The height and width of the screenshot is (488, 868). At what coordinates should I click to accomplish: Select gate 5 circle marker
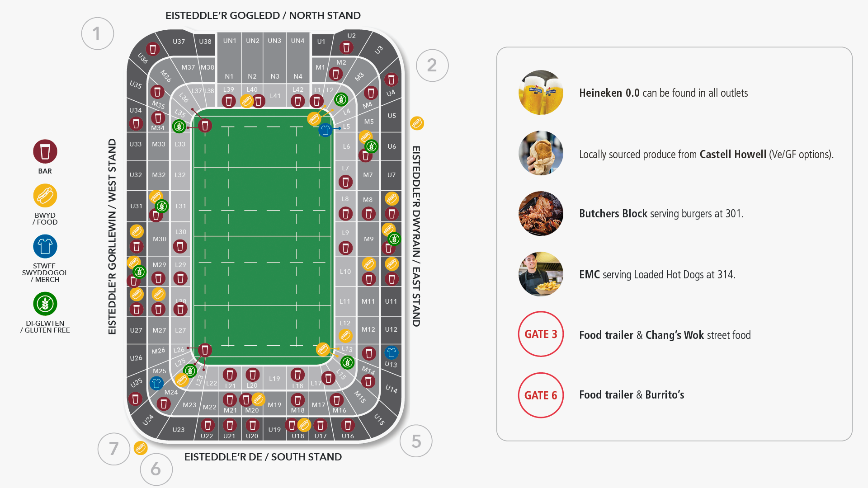point(416,441)
